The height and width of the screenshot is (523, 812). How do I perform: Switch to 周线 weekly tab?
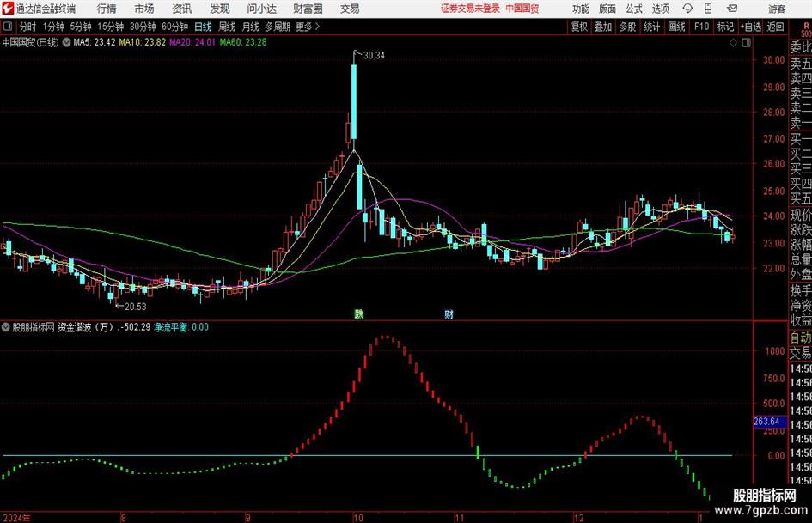(227, 27)
